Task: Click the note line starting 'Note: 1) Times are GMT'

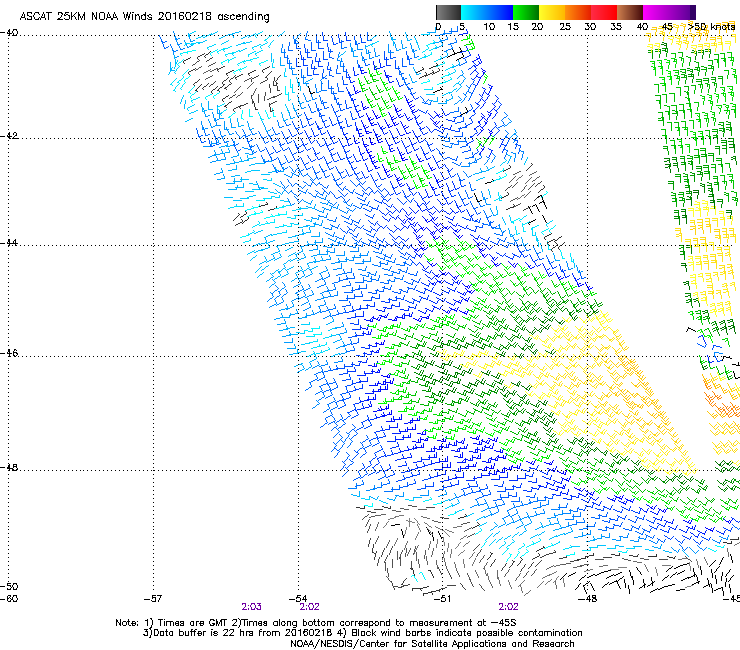Action: pyautogui.click(x=316, y=623)
